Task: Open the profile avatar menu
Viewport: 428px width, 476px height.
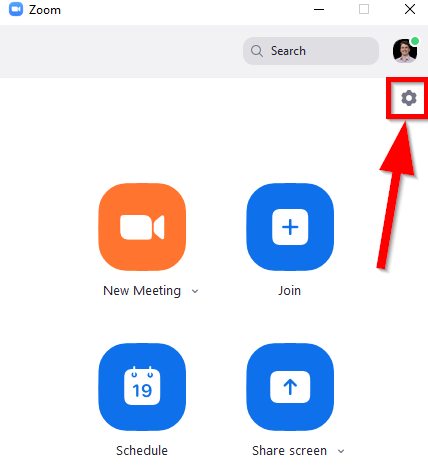Action: 405,51
